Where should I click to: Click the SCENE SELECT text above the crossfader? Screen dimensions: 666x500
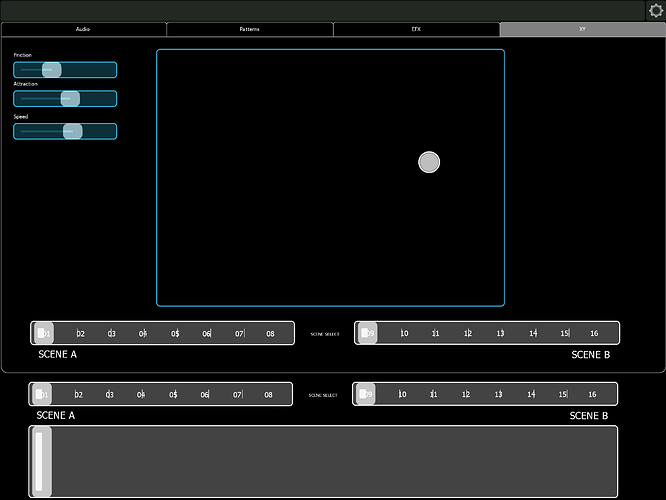click(323, 395)
